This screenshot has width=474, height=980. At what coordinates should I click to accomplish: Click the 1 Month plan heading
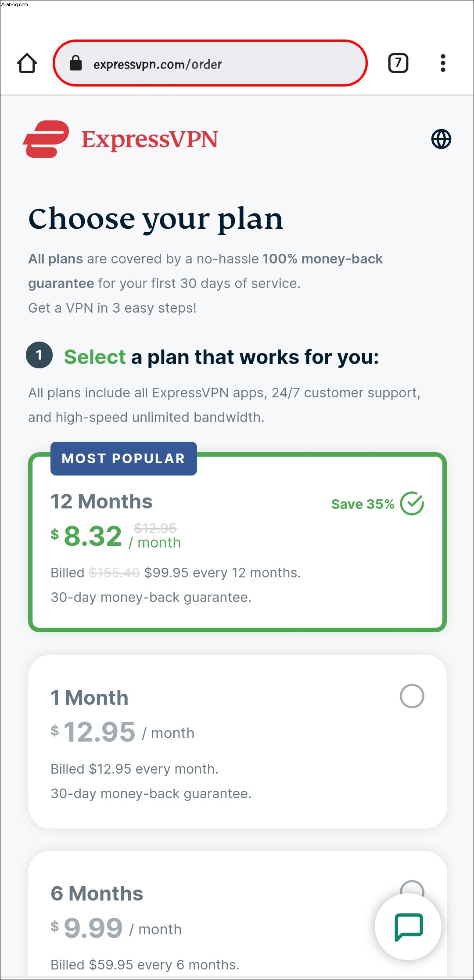coord(90,698)
